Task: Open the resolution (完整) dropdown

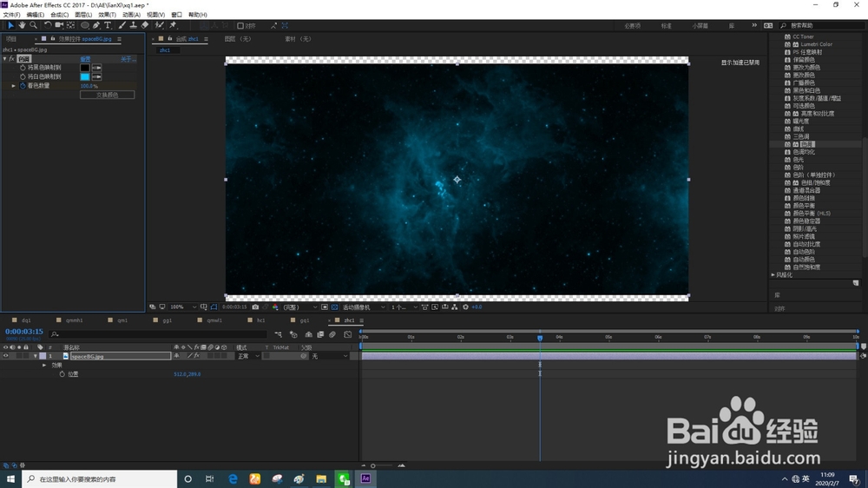Action: point(299,307)
